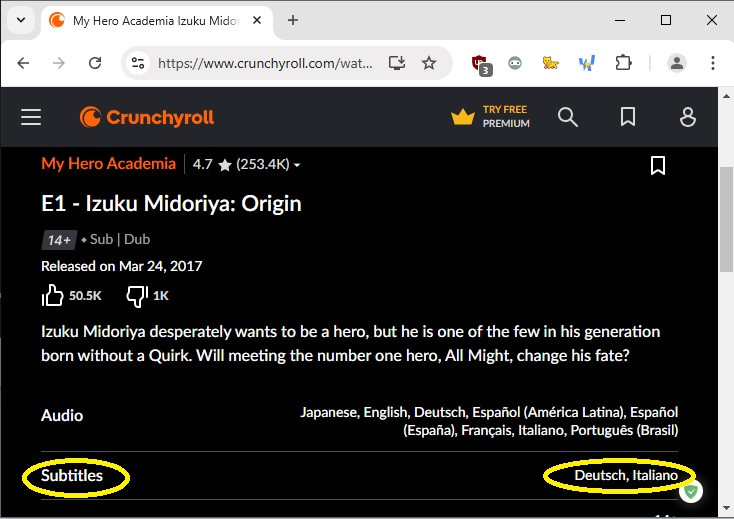Click the green shield badge icon
This screenshot has width=734, height=519.
click(x=690, y=491)
